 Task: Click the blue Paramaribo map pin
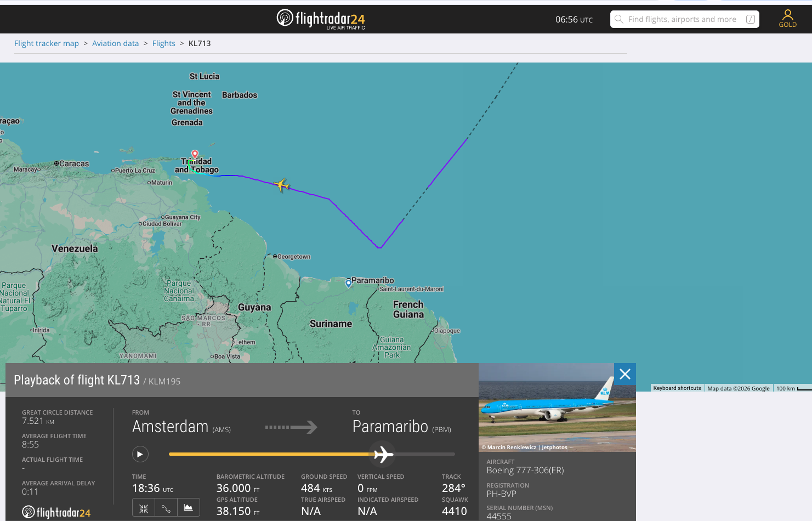(x=348, y=284)
